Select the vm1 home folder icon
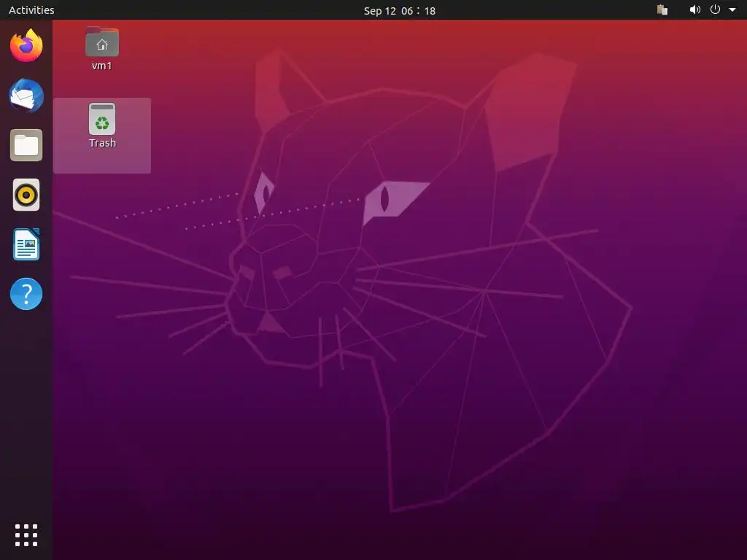 (x=102, y=42)
